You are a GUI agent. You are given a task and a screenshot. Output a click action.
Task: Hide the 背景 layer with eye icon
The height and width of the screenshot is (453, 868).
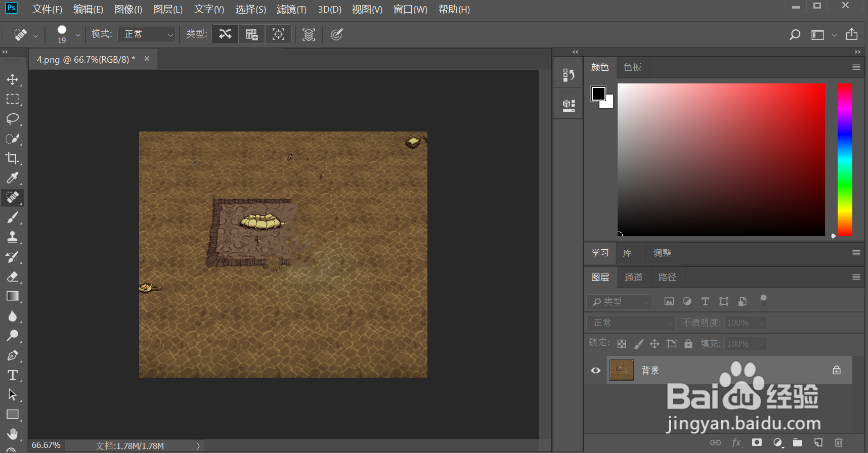point(596,371)
